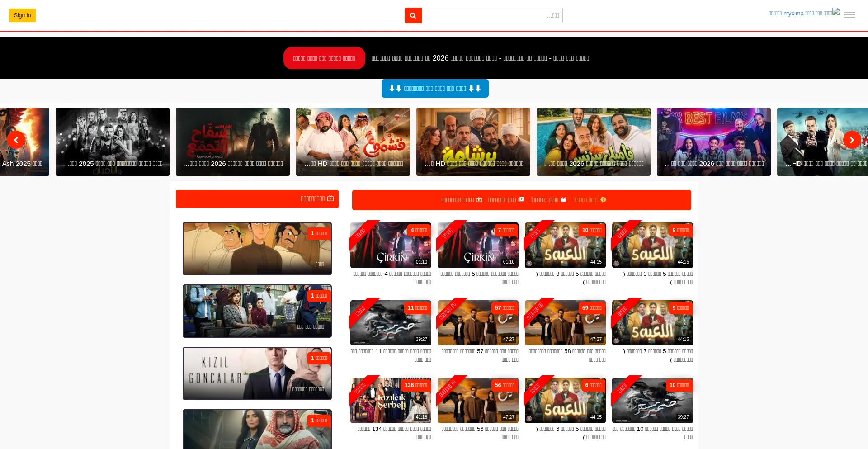Go to the next carousel slide
Viewport: 868px width, 449px height.
852,140
